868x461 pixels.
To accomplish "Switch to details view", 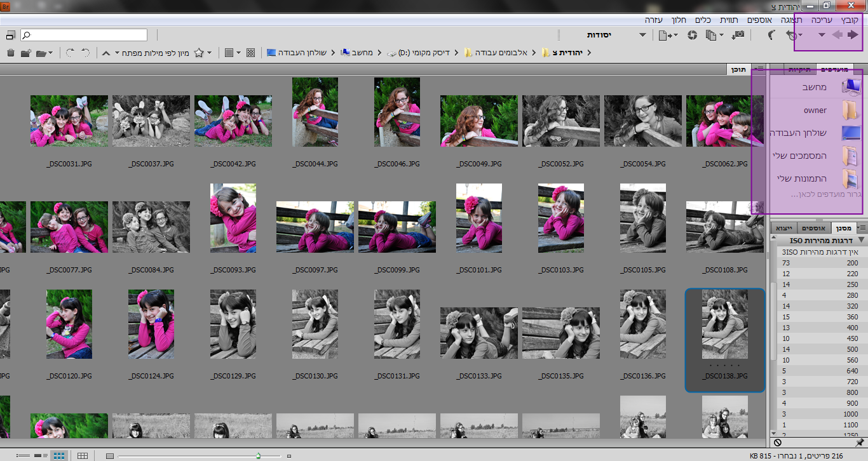I will click(x=41, y=456).
